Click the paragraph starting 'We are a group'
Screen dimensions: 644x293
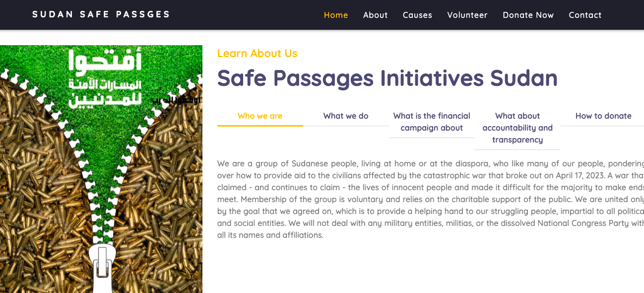pos(431,199)
